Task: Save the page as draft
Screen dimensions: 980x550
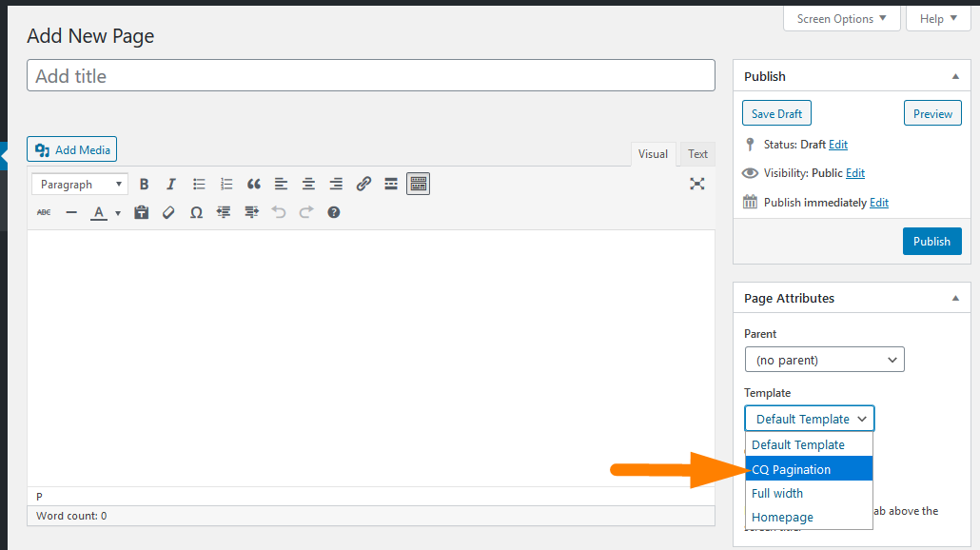Action: tap(776, 113)
